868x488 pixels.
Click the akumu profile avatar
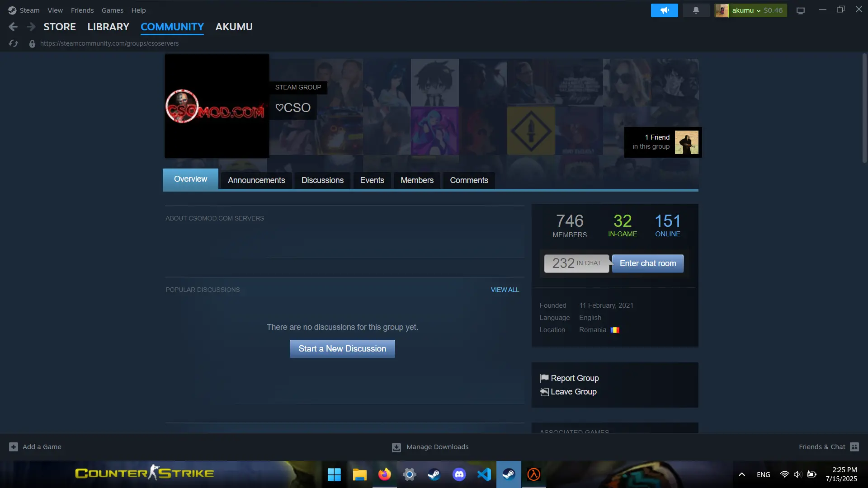(722, 10)
